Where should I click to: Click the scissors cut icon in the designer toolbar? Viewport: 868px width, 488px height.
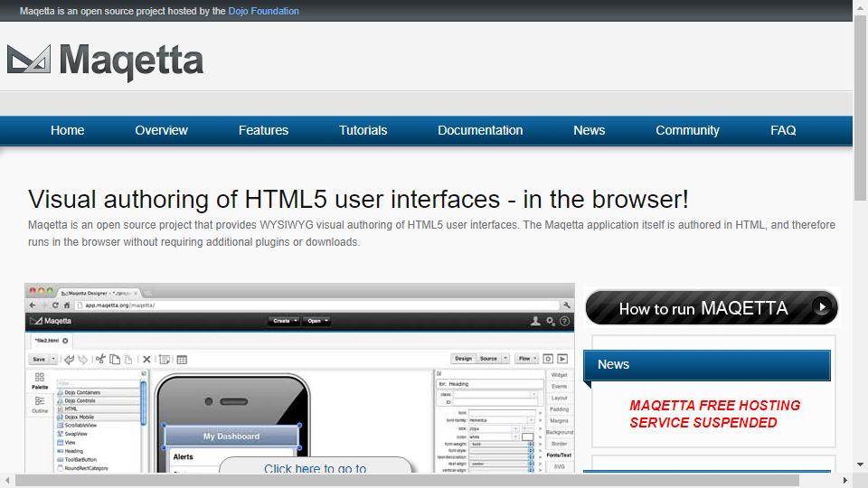[100, 359]
